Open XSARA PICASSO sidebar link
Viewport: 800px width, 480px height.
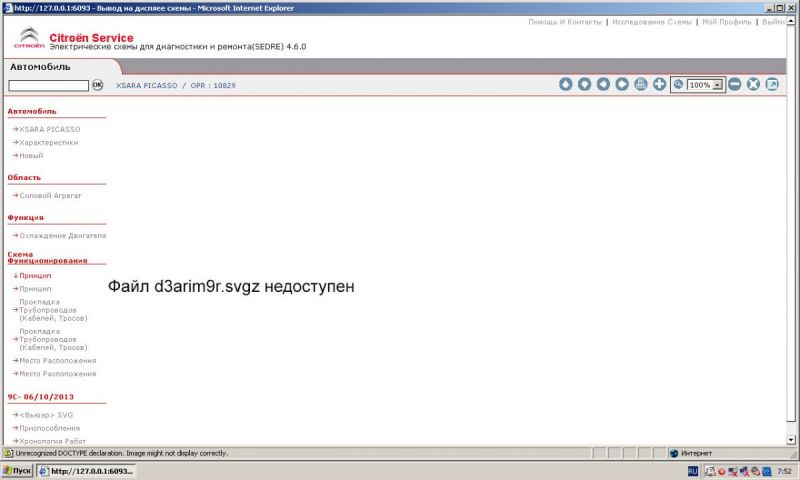click(x=49, y=130)
